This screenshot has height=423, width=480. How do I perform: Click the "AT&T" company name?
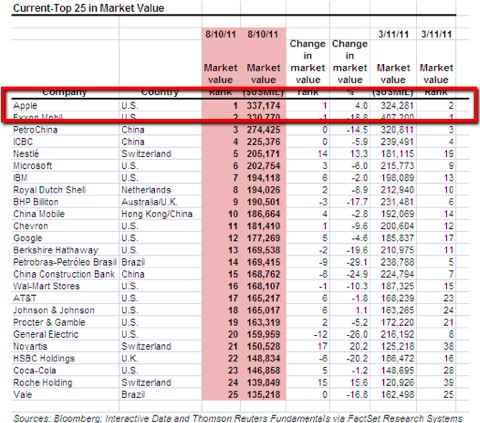point(24,298)
